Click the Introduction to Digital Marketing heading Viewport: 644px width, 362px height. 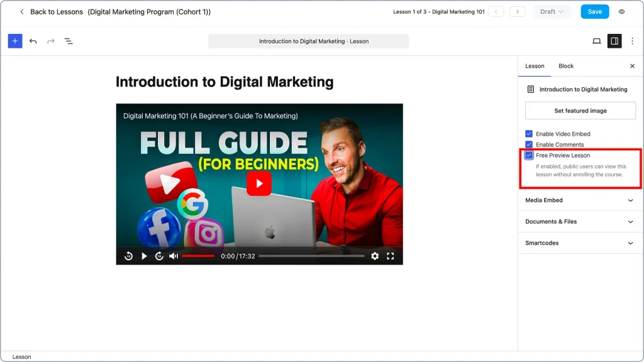tap(225, 82)
